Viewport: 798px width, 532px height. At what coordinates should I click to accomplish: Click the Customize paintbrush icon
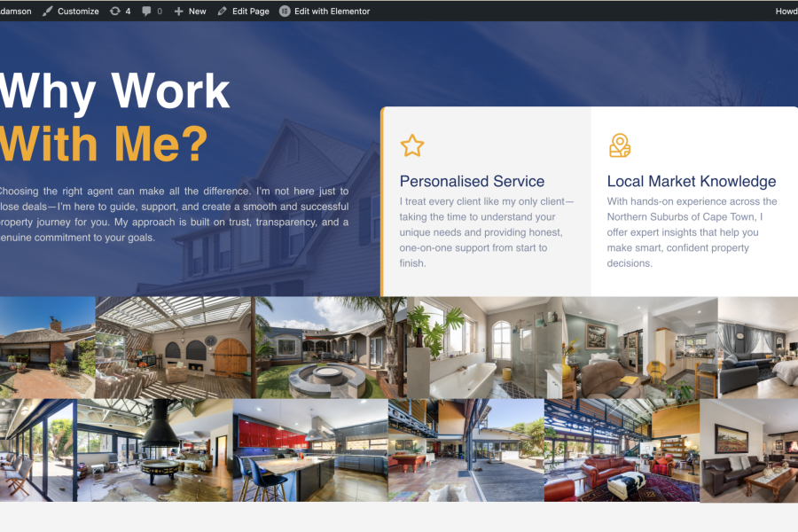tap(48, 12)
